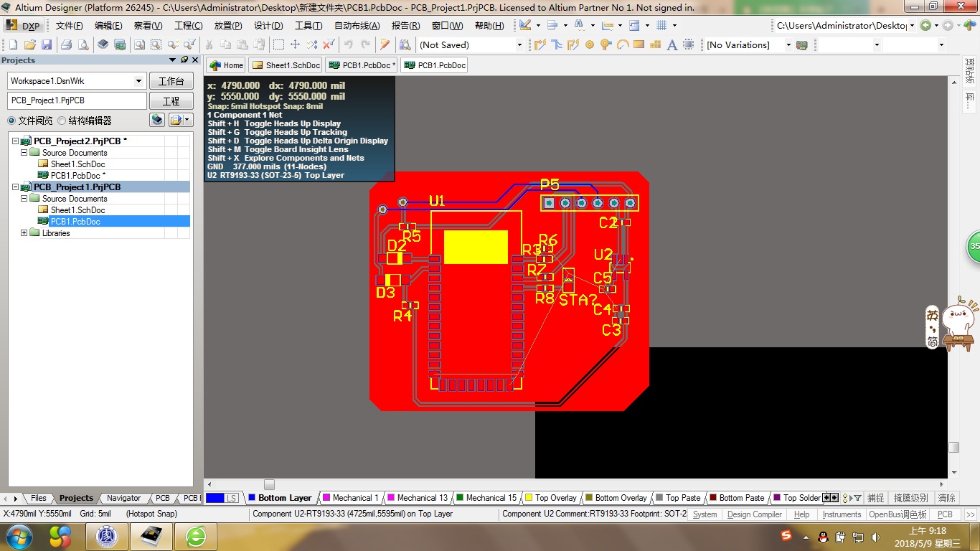This screenshot has height=551, width=980.
Task: Create a new document icon
Action: [13, 44]
